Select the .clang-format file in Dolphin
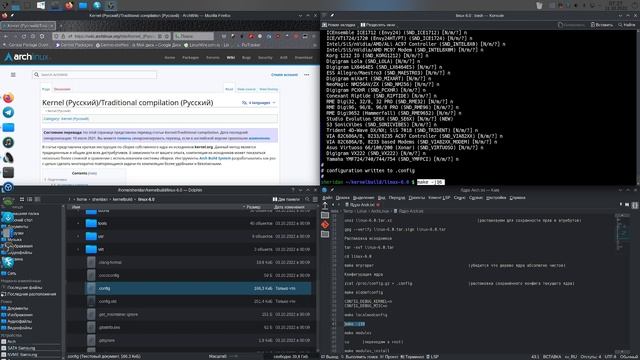Viewport: 640px width, 360px height. point(198,262)
